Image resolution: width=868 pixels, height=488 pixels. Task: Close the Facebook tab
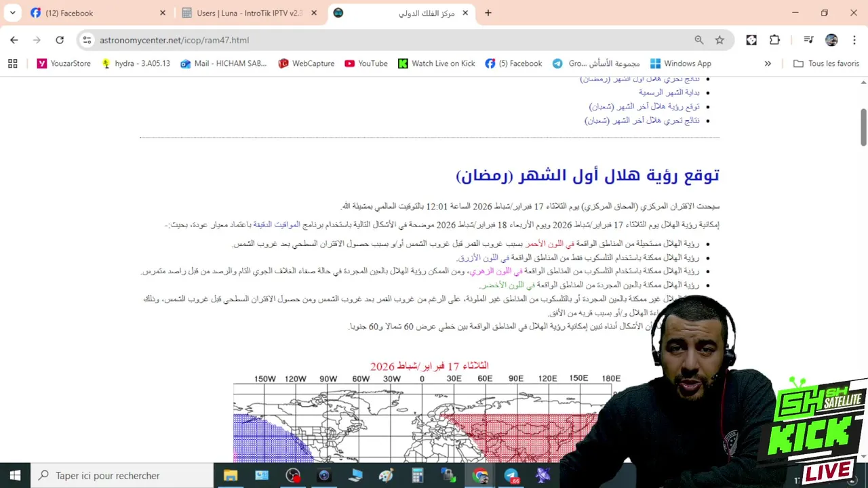[163, 13]
